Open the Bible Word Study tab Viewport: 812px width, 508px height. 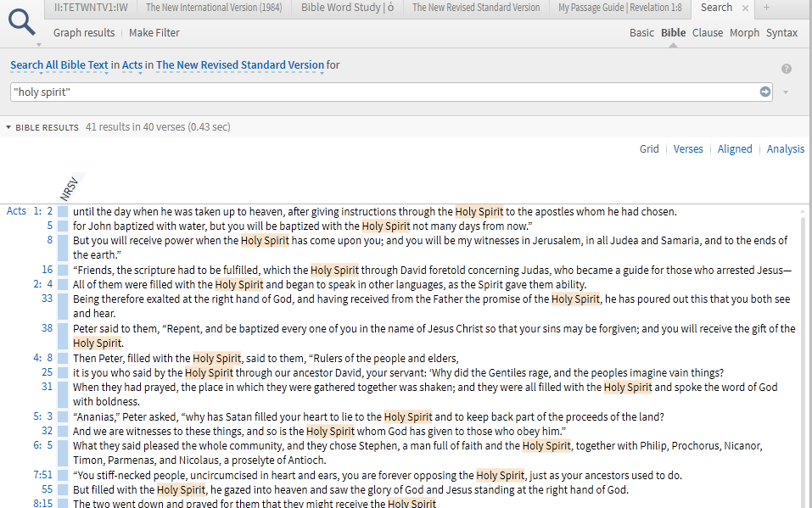(x=347, y=8)
